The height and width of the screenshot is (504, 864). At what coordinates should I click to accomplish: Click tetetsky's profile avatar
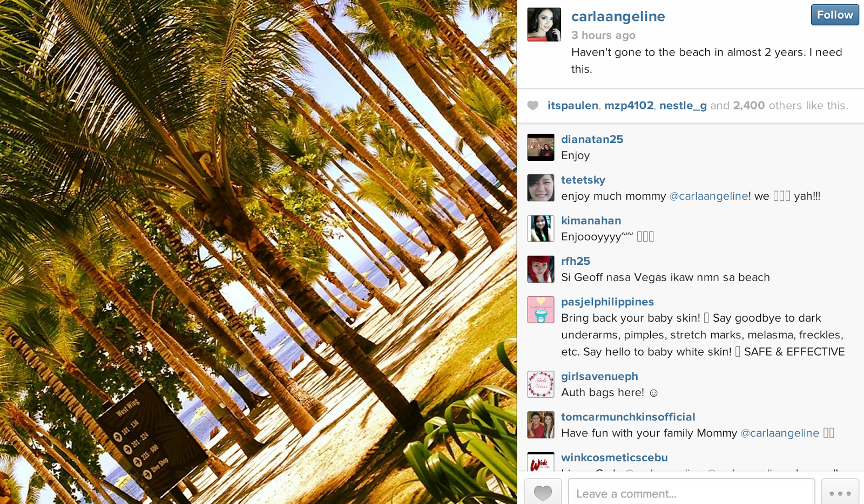click(541, 188)
